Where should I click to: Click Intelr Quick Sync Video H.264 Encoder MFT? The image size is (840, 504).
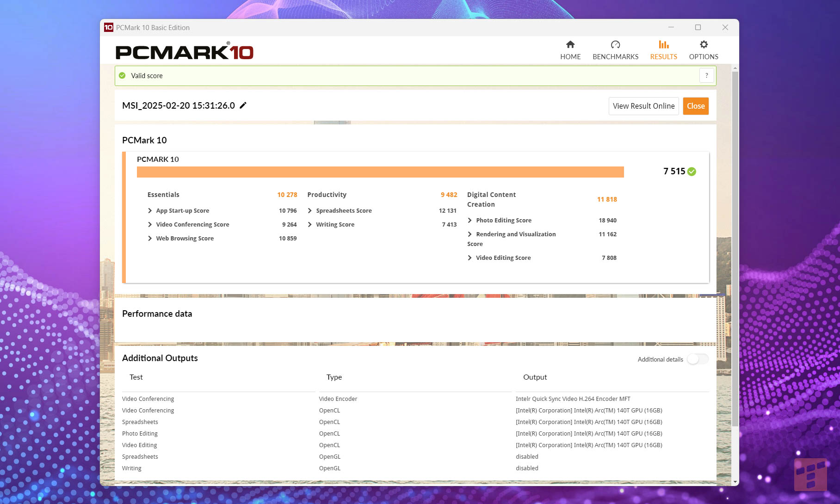click(573, 399)
